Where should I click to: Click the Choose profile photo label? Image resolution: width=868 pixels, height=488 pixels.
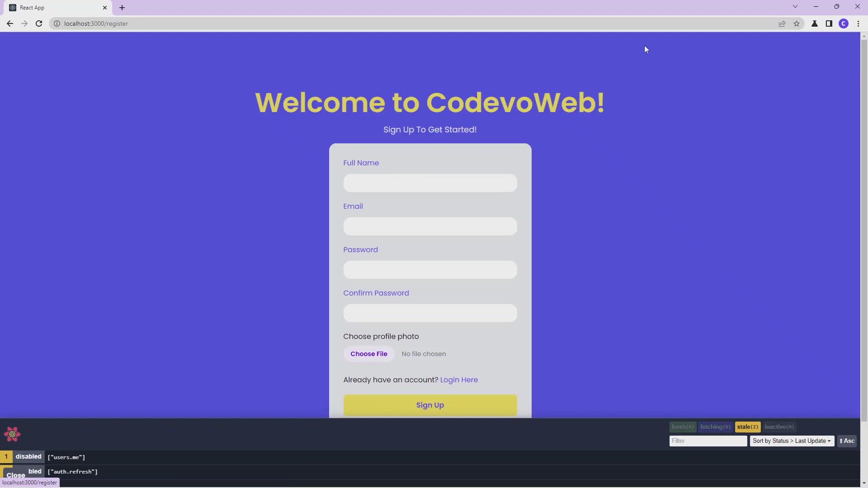click(x=381, y=337)
